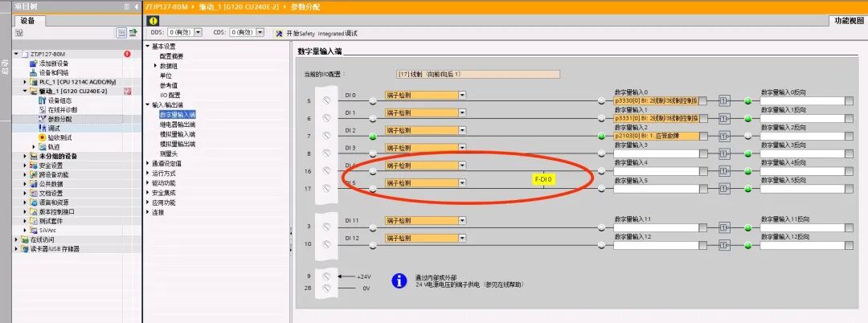868x323 pixels.
Task: Open the DI 11 端子检测 dropdown
Action: pos(462,221)
